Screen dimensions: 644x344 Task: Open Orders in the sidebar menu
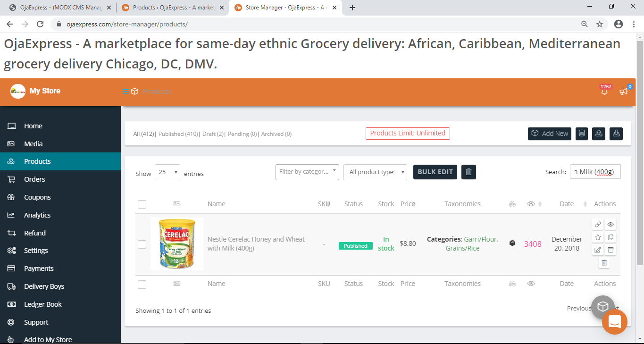tap(34, 179)
